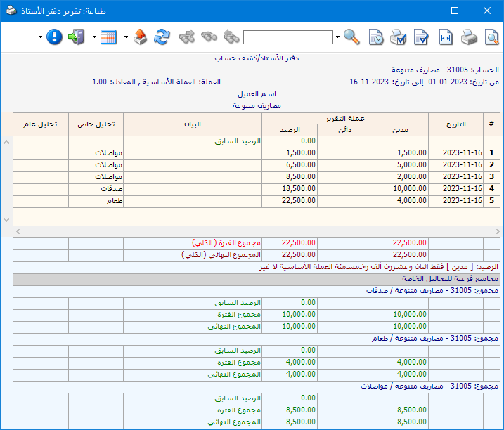Click row number 3 cell
Image resolution: width=504 pixels, height=430 pixels.
(491, 177)
